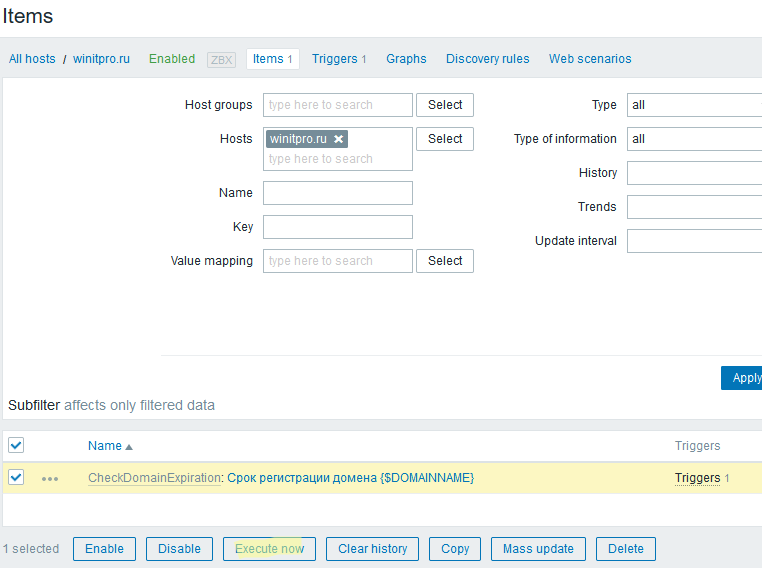Open the Graphs tab
The height and width of the screenshot is (568, 762).
point(406,59)
